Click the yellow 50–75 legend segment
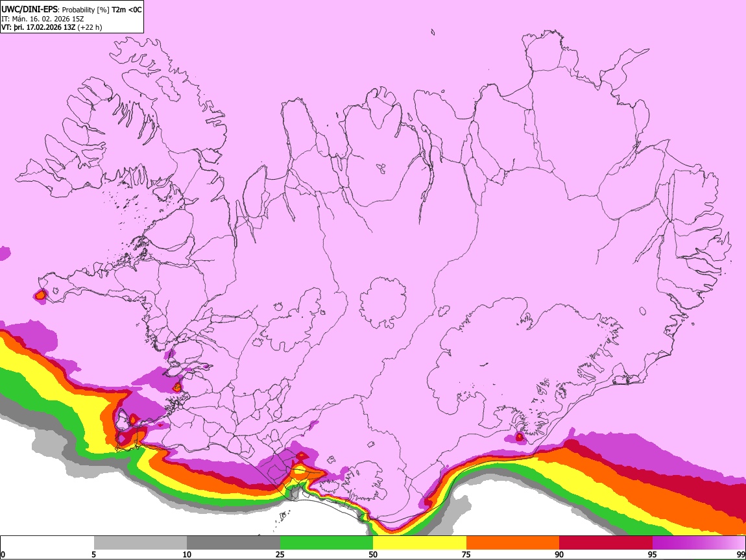The width and height of the screenshot is (746, 560). click(x=420, y=543)
